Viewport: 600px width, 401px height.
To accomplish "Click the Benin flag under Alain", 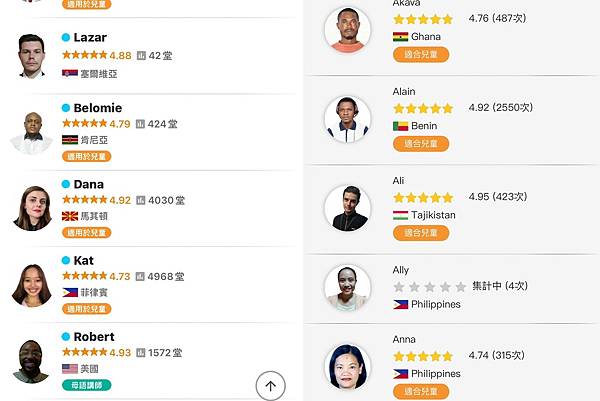I will coord(400,126).
